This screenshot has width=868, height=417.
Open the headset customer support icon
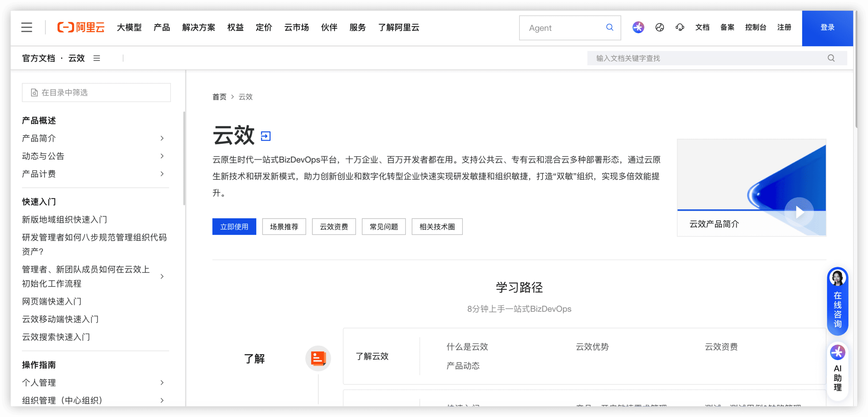pyautogui.click(x=680, y=27)
